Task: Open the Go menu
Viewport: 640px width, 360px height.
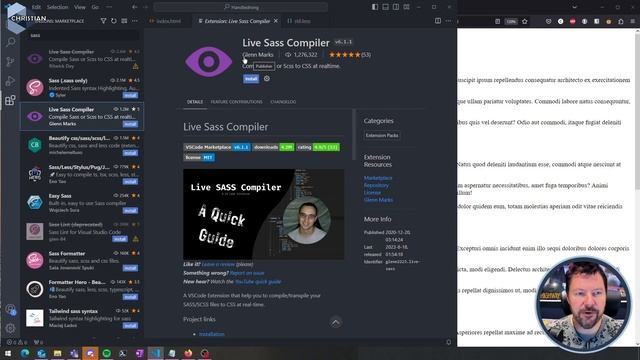Action: (95, 7)
